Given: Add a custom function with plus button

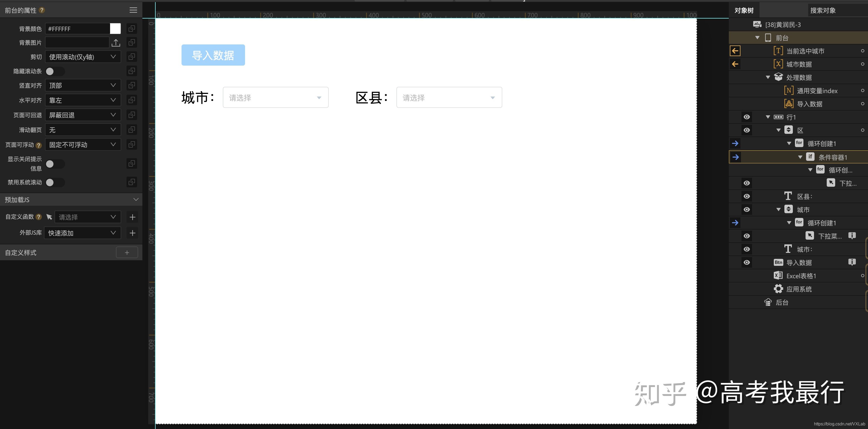Looking at the screenshot, I should click(x=132, y=217).
